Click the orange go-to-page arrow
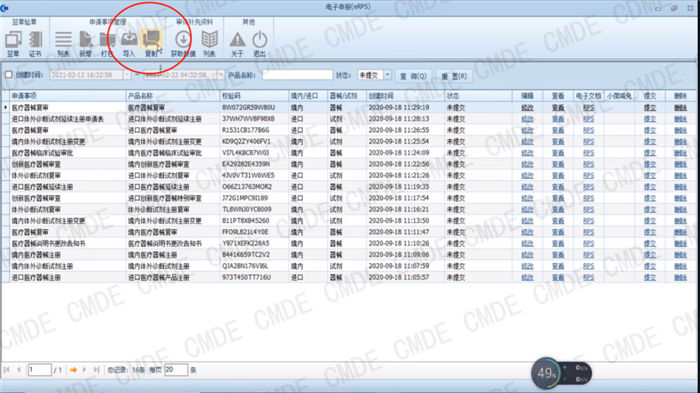The width and height of the screenshot is (700, 393). click(73, 370)
